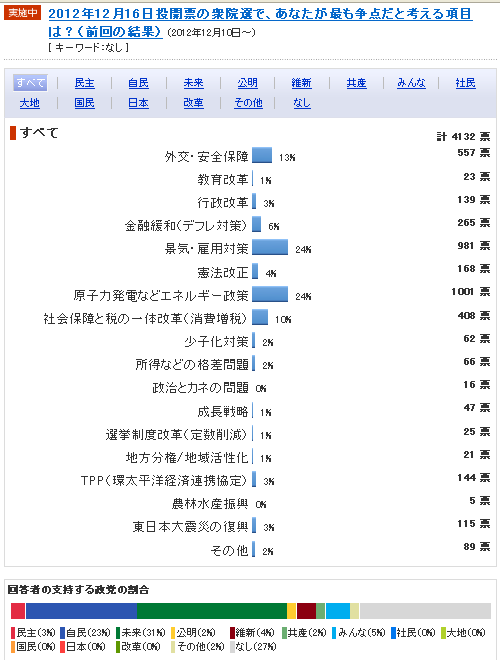The image size is (500, 660).
Task: Click the light blue みんな segment in party bar
Action: (x=338, y=611)
